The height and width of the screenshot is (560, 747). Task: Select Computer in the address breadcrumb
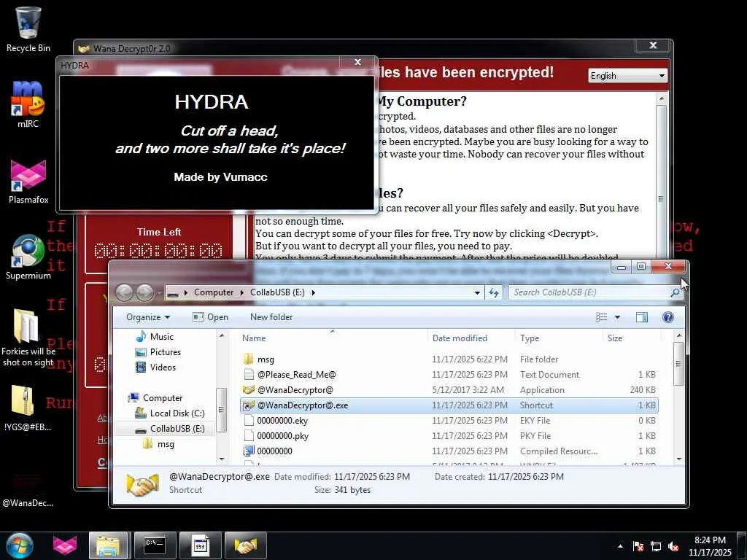tap(214, 292)
